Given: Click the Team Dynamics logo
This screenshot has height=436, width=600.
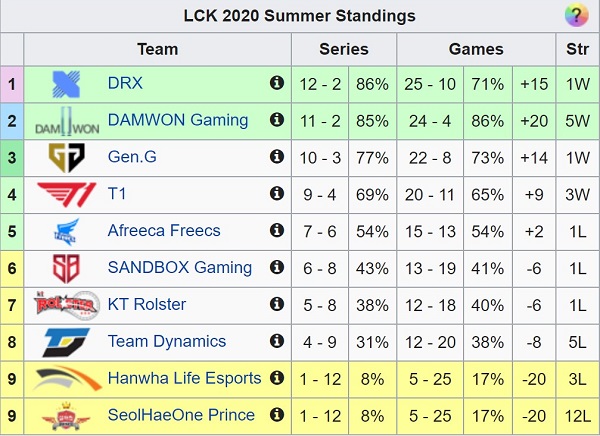Looking at the screenshot, I should click(66, 342).
